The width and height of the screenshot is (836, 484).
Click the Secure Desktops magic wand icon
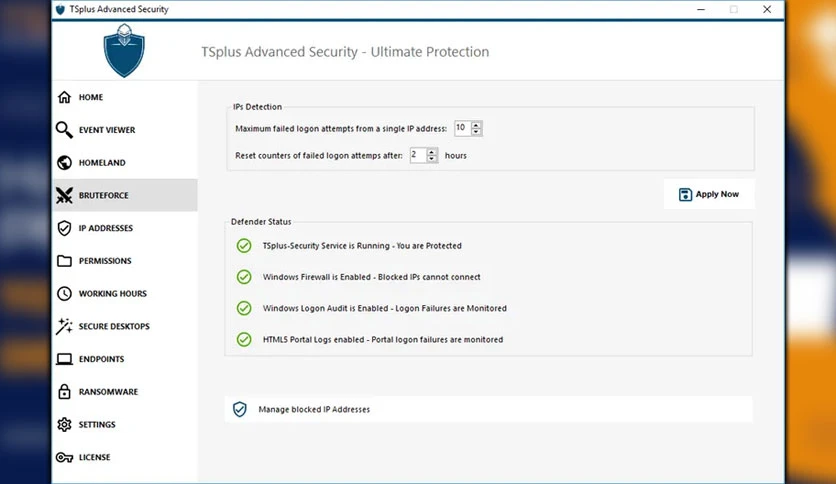click(65, 326)
